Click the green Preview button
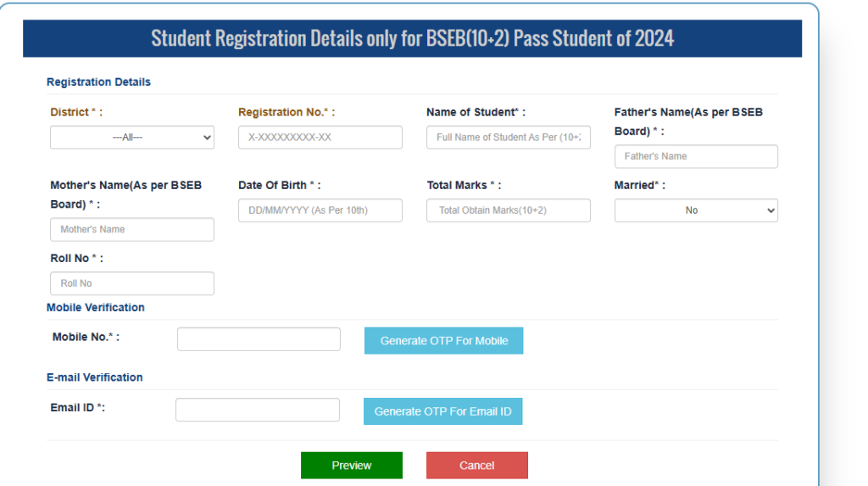This screenshot has height=486, width=868. [x=352, y=466]
